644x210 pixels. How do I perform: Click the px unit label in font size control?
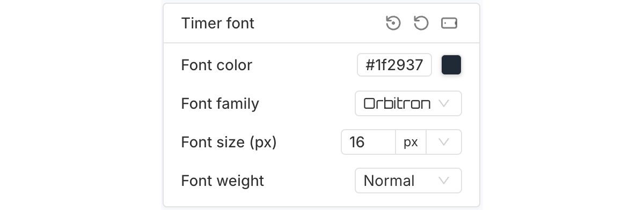point(411,142)
